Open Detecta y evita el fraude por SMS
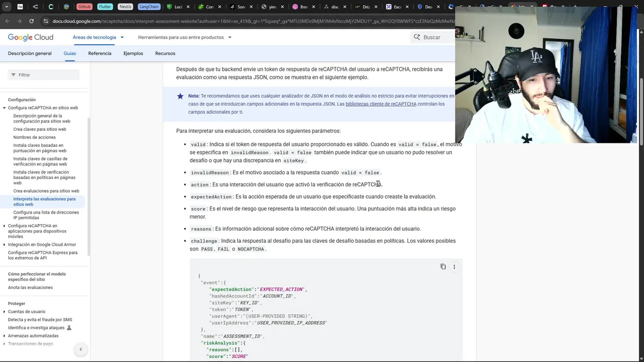This screenshot has height=362, width=644. pyautogui.click(x=40, y=320)
